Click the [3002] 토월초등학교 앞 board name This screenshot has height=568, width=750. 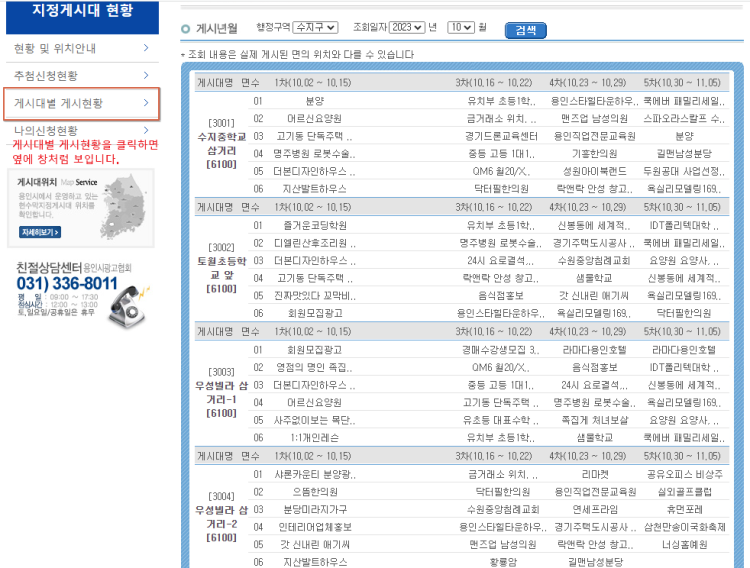coord(220,267)
